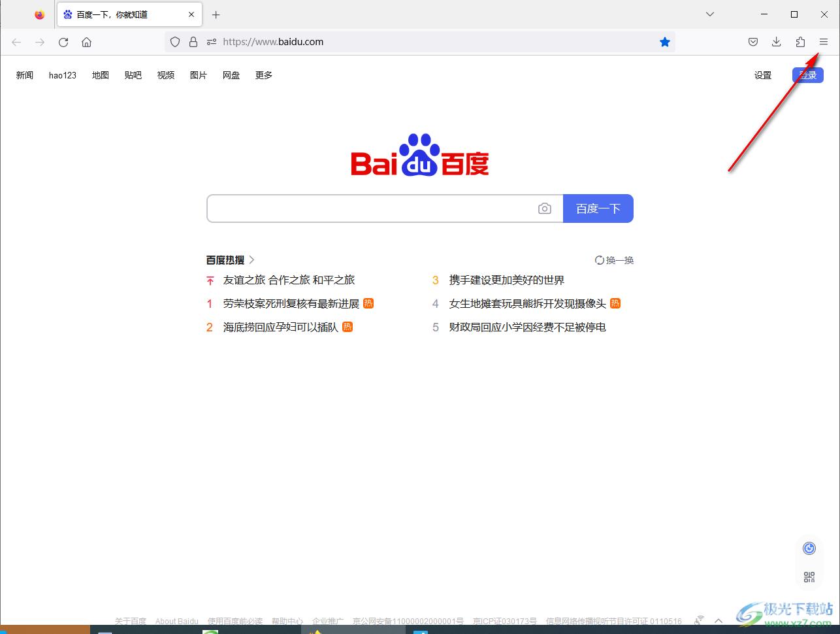Click the up chevron near footer right
The width and height of the screenshot is (840, 634).
719,621
